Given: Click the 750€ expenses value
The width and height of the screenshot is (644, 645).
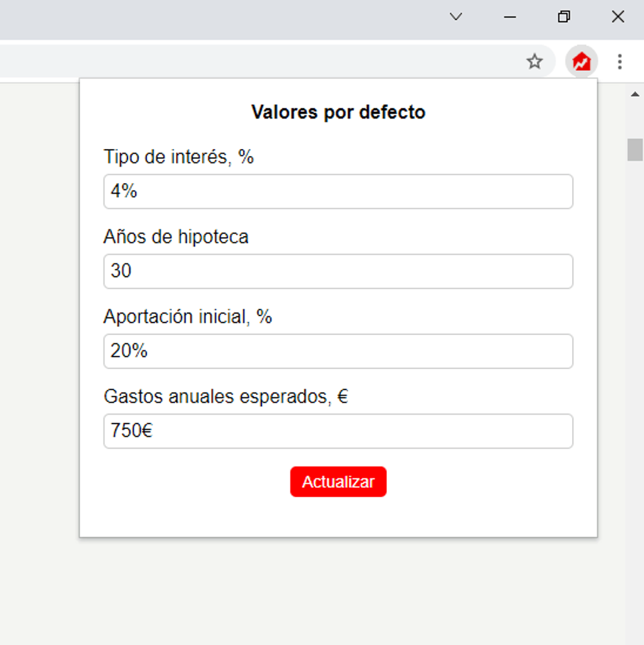Looking at the screenshot, I should click(x=131, y=431).
